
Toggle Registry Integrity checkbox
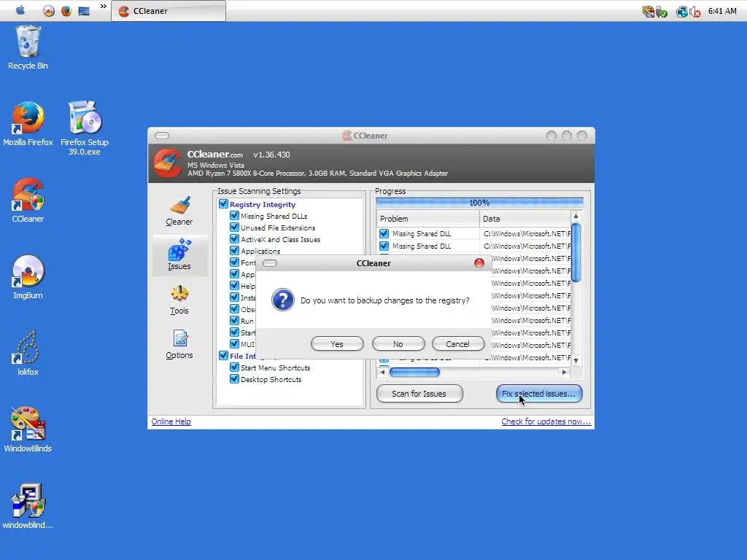coord(223,204)
